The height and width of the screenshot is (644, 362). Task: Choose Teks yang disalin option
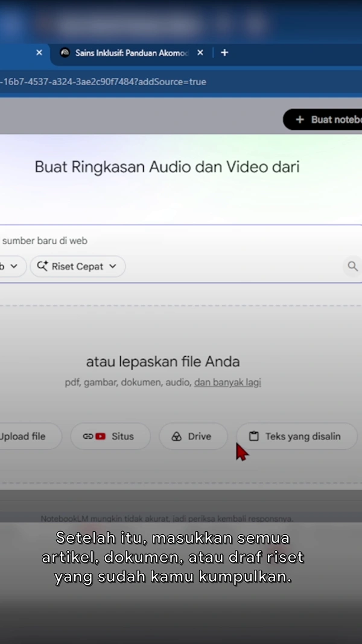point(297,436)
